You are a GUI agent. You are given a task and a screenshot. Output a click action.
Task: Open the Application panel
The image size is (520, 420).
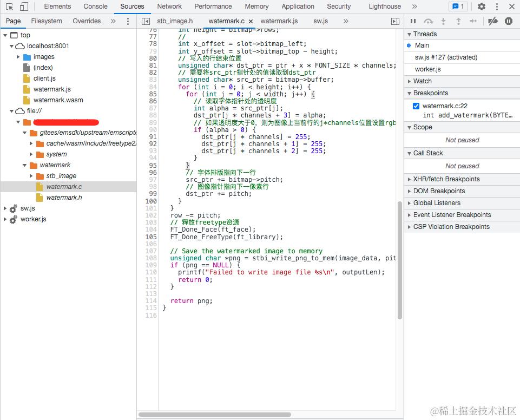[x=298, y=6]
